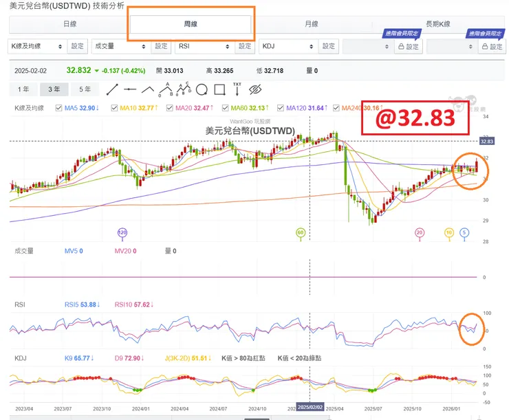Image resolution: width=509 pixels, height=420 pixels.
Task: Select the 1 年 range button
Action: [23, 89]
